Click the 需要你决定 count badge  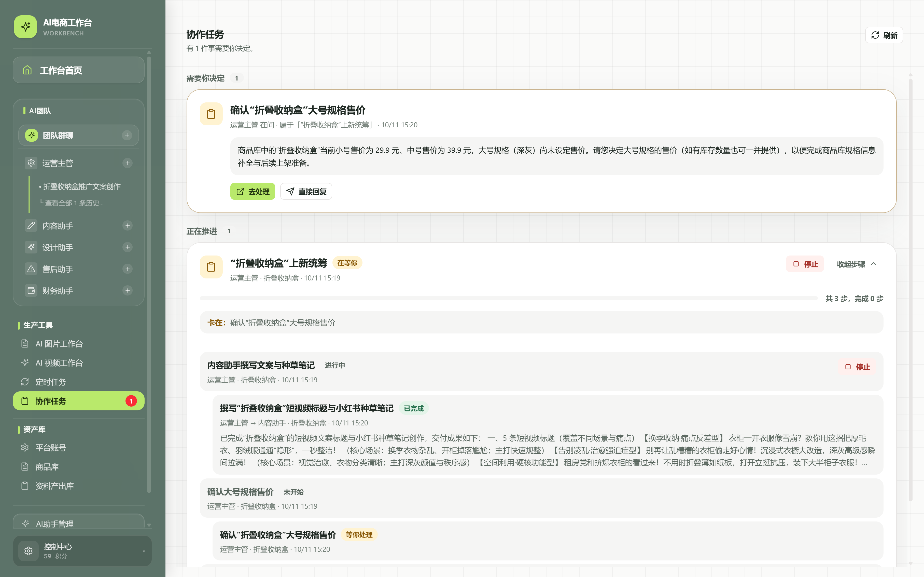pyautogui.click(x=236, y=78)
